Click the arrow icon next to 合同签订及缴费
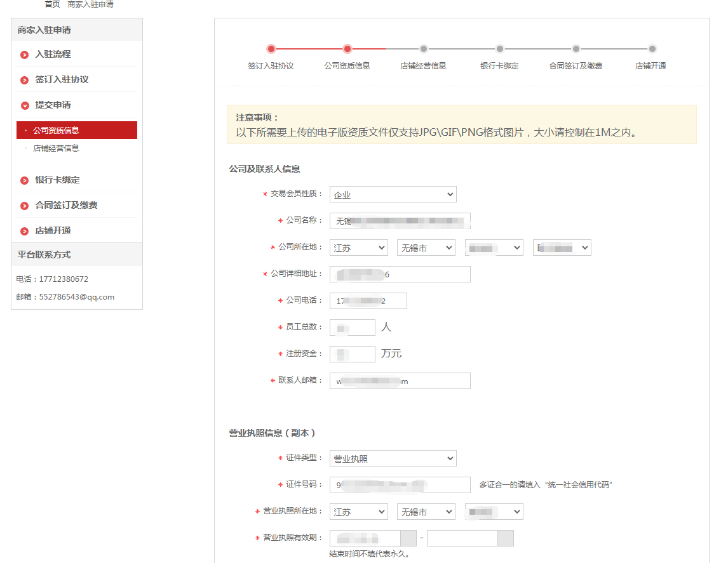Screen dimensions: 728x563 25,206
